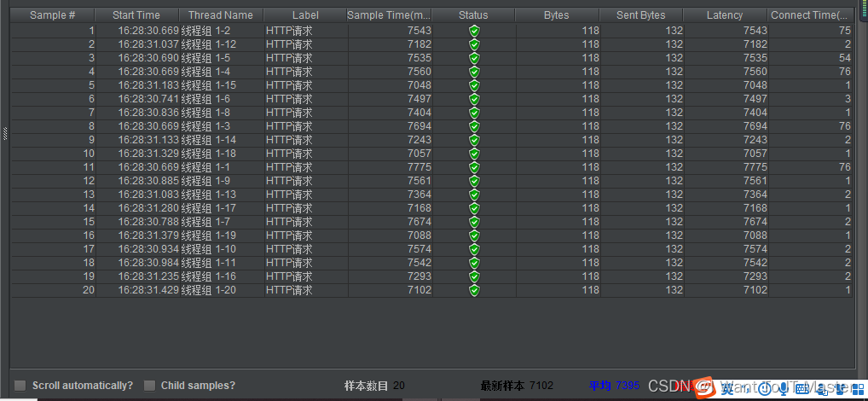This screenshot has height=401, width=868.
Task: Select the status icon for sample 6
Action: point(474,99)
